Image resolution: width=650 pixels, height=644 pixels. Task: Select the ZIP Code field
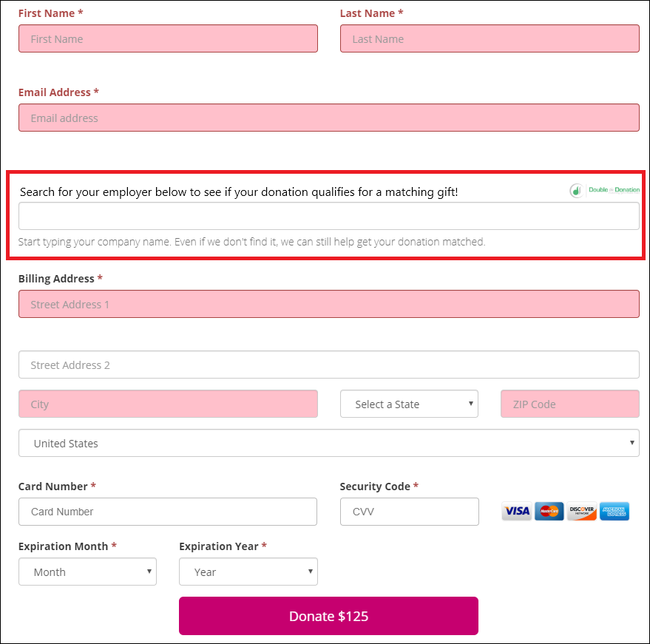pyautogui.click(x=569, y=404)
